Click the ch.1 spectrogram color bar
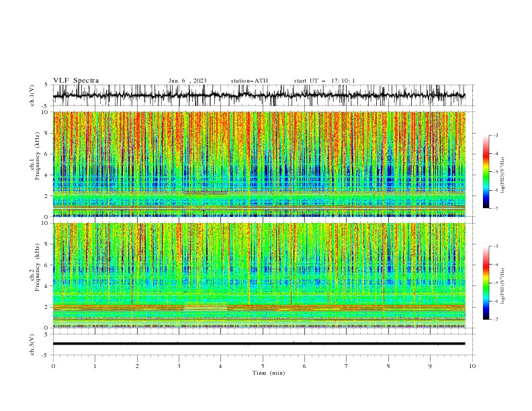 click(x=486, y=172)
